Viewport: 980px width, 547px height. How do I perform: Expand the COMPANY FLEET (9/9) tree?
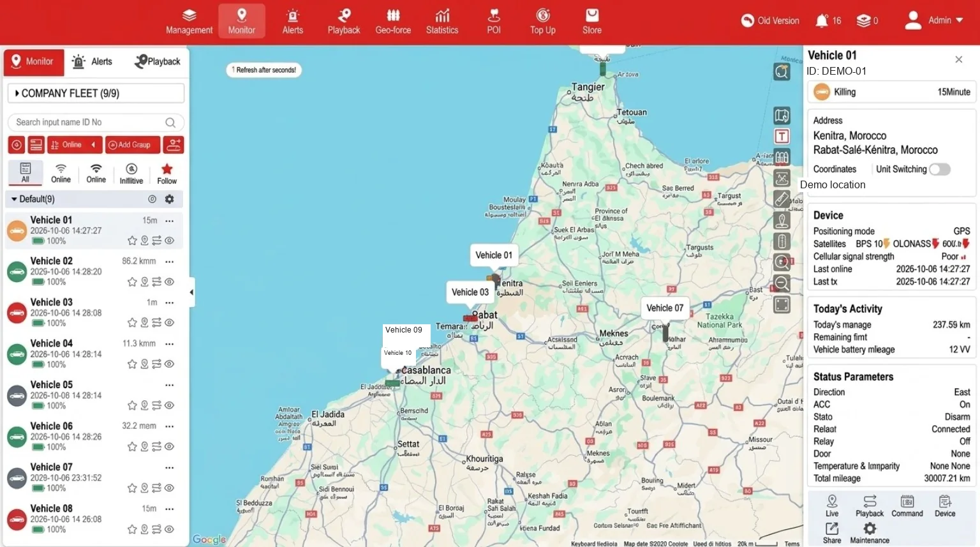[96, 93]
